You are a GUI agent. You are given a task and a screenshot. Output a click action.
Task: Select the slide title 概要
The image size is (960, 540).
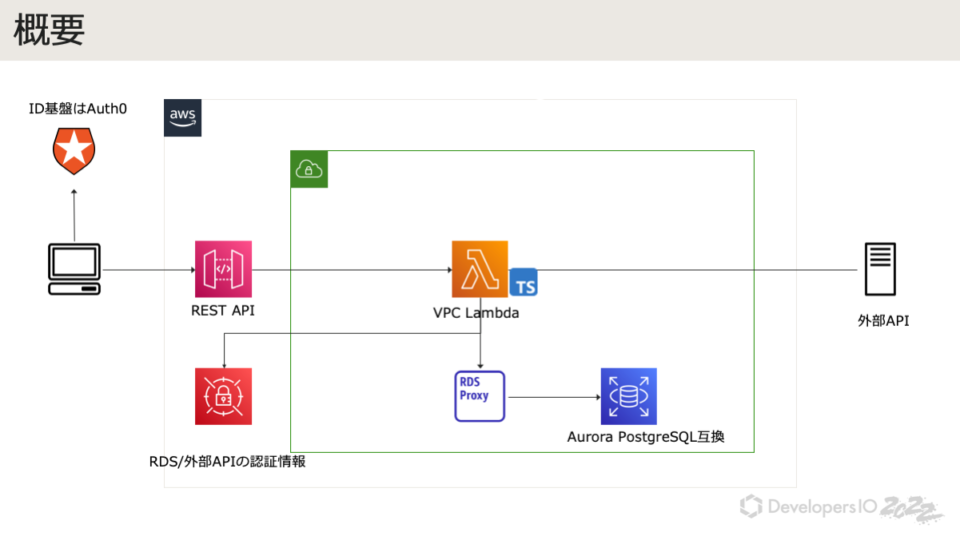(50, 30)
